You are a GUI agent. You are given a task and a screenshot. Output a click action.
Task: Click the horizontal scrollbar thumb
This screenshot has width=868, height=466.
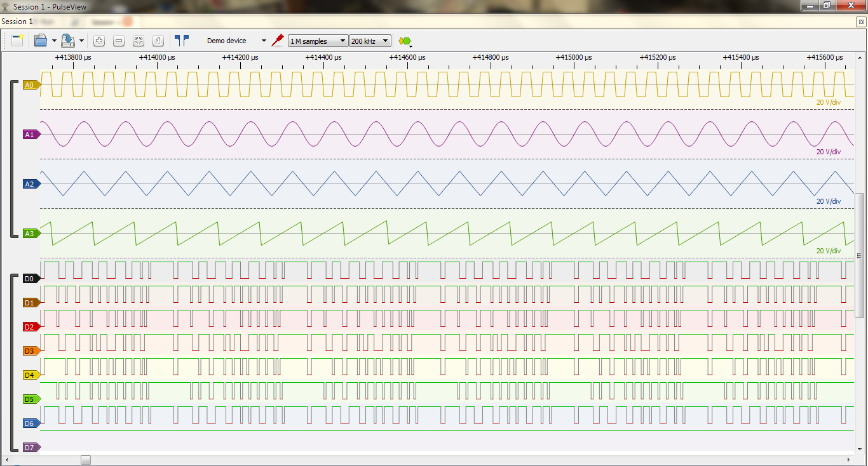coord(86,460)
